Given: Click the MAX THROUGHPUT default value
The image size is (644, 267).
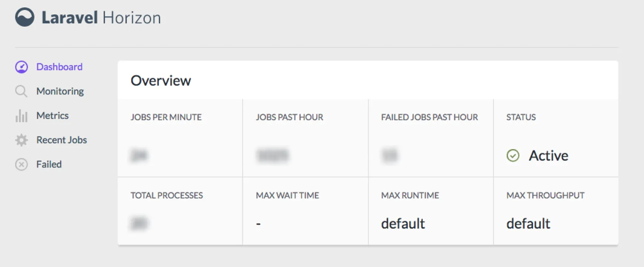Looking at the screenshot, I should click(528, 223).
